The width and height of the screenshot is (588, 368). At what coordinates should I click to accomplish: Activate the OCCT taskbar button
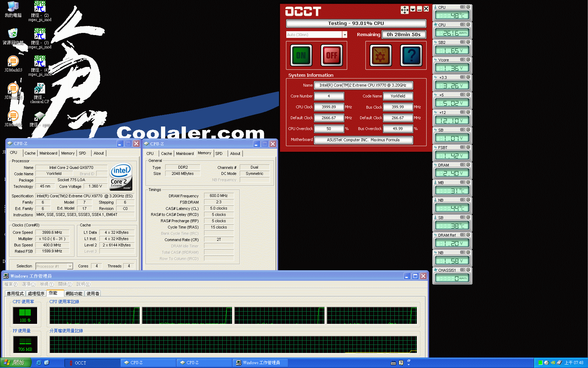(93, 363)
